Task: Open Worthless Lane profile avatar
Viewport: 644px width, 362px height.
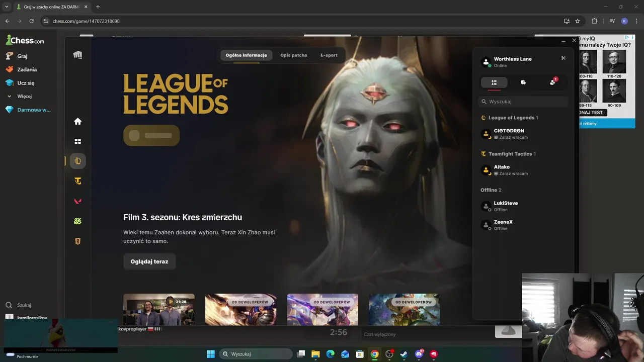Action: 486,62
